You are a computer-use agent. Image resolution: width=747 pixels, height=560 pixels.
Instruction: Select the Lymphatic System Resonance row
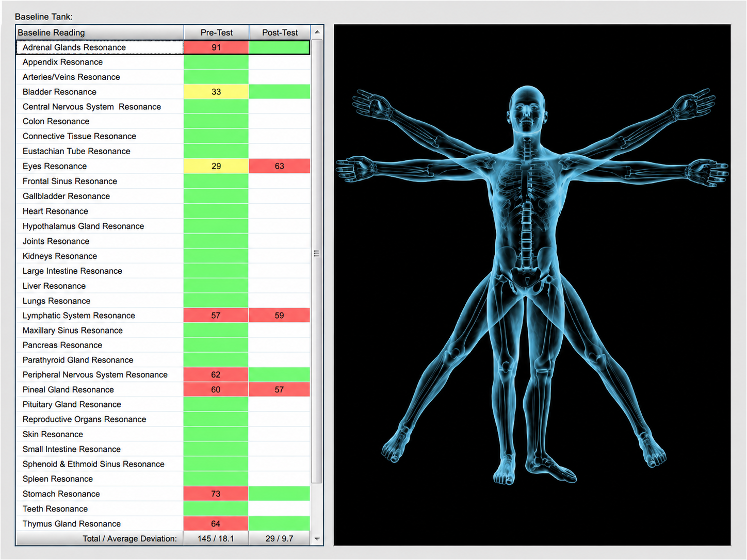coord(163,316)
